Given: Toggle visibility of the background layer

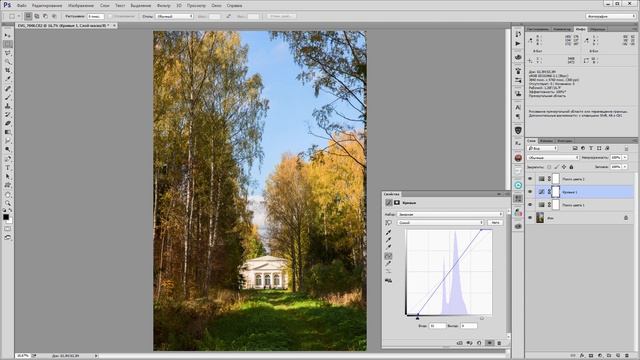Looking at the screenshot, I should point(530,218).
